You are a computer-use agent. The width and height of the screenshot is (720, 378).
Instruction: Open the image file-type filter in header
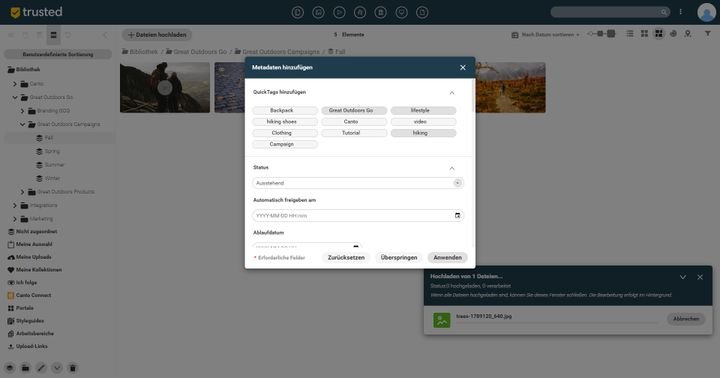pos(318,12)
